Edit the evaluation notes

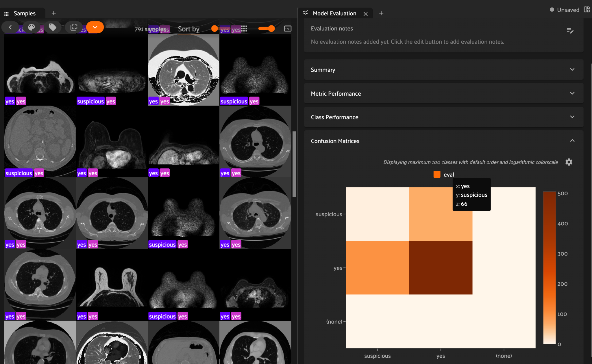570,31
